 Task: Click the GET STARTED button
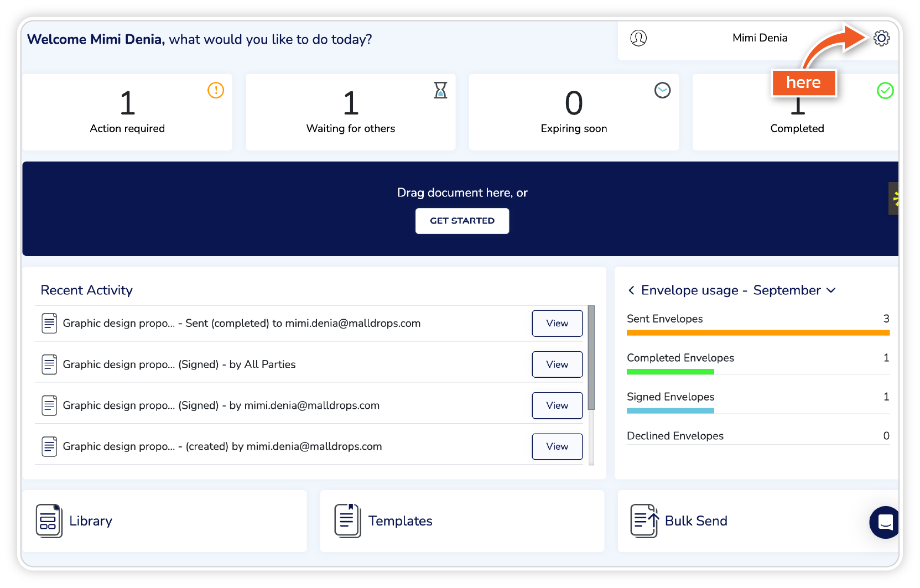pyautogui.click(x=462, y=221)
